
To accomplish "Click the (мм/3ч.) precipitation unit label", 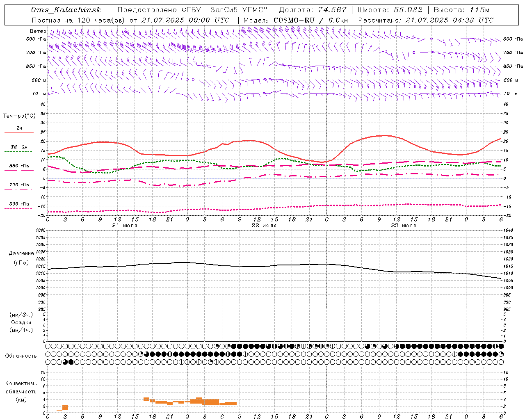I will (21, 315).
